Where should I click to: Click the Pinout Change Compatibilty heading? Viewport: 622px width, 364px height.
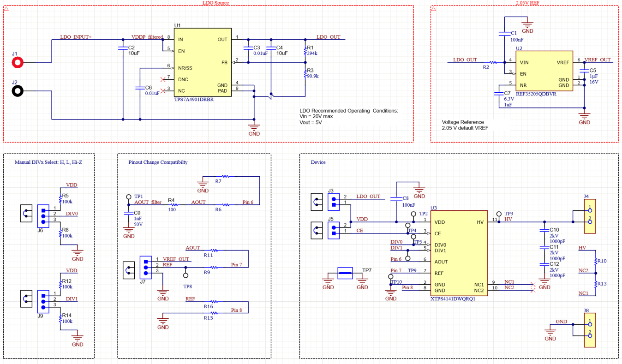[x=158, y=162]
